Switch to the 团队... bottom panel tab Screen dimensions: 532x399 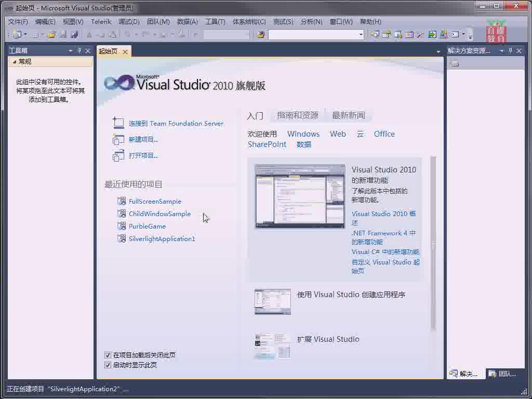coord(504,374)
